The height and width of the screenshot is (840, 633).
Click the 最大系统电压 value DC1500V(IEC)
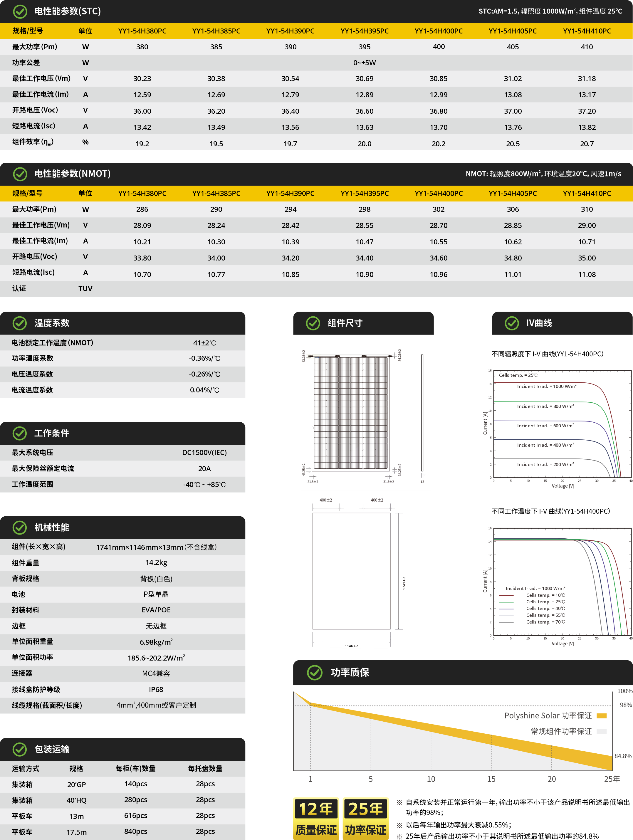tap(205, 453)
